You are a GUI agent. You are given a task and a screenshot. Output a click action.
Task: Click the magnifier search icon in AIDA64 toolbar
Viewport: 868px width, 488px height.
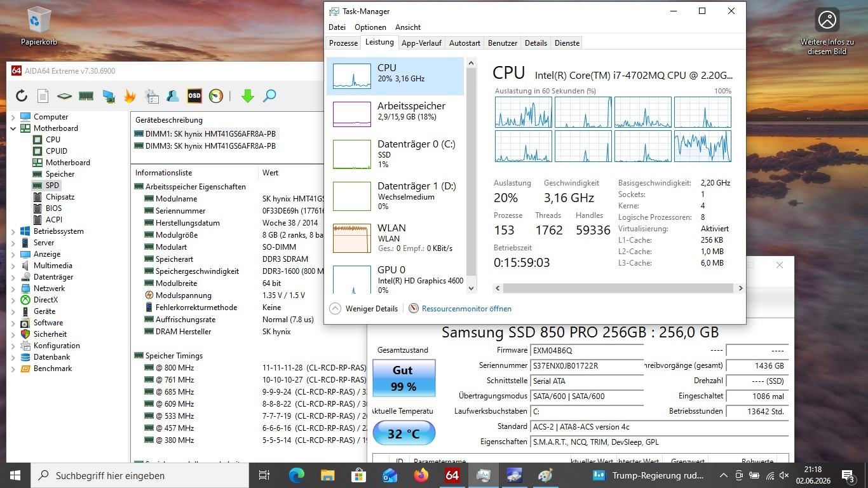[x=269, y=96]
